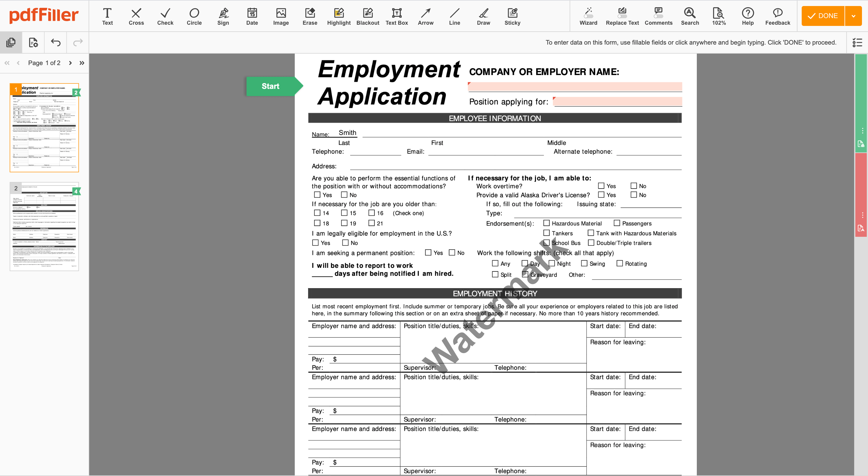Click the Issuing state field

tap(651, 204)
